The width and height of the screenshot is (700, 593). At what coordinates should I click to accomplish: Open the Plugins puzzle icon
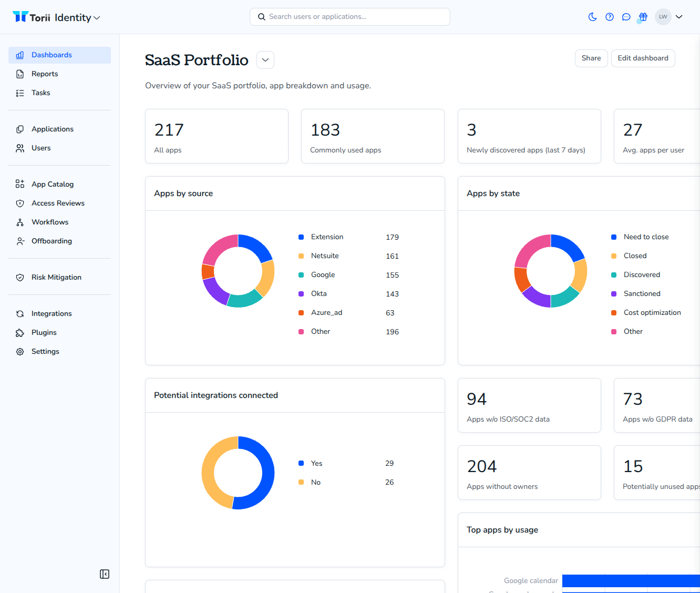click(20, 333)
